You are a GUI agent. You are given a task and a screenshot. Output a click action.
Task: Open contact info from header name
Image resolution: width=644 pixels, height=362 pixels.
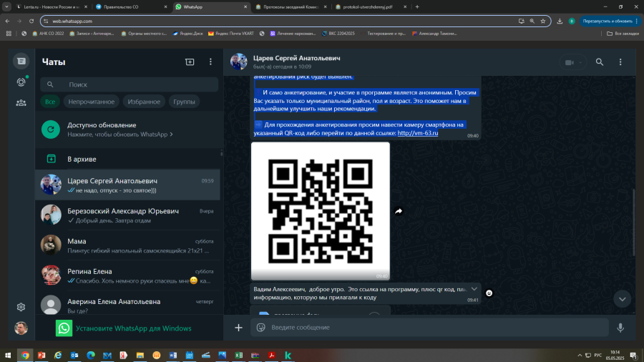click(296, 58)
